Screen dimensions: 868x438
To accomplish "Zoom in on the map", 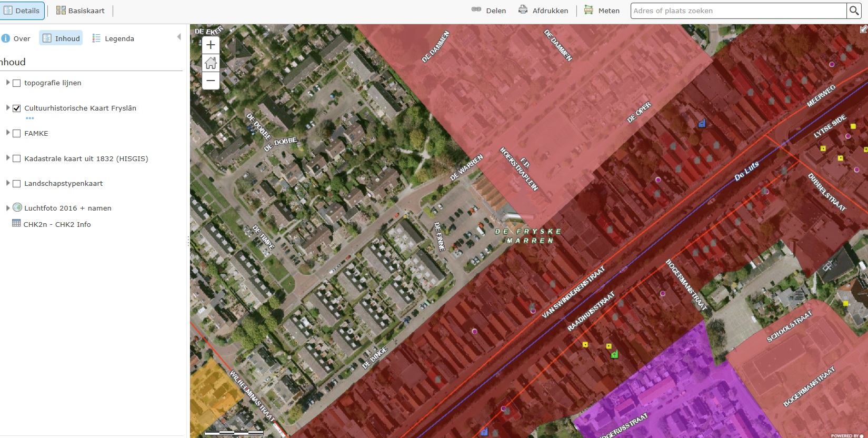I will (x=211, y=45).
